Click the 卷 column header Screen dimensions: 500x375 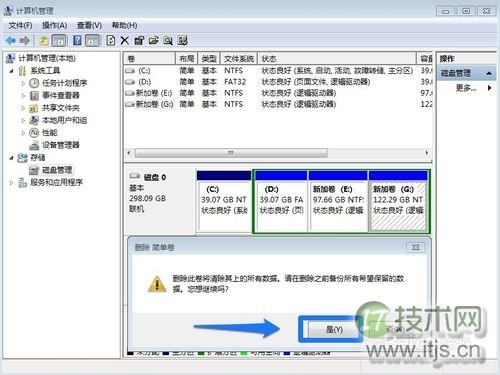(x=150, y=59)
